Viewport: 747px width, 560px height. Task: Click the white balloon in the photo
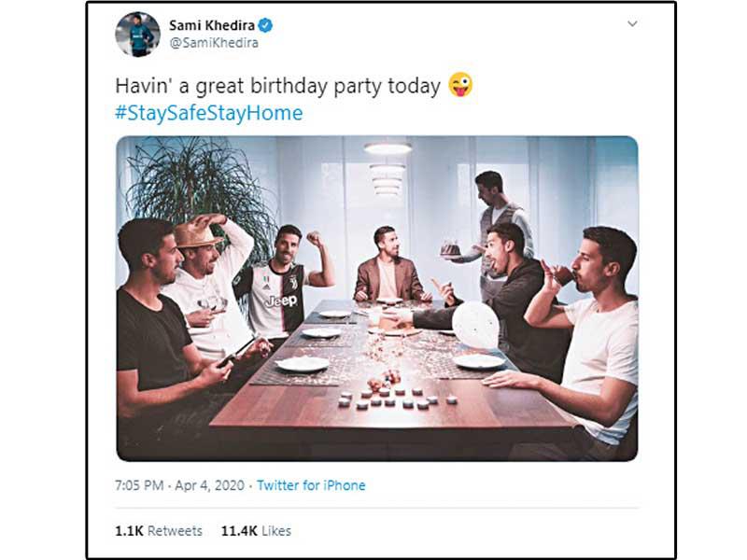475,325
